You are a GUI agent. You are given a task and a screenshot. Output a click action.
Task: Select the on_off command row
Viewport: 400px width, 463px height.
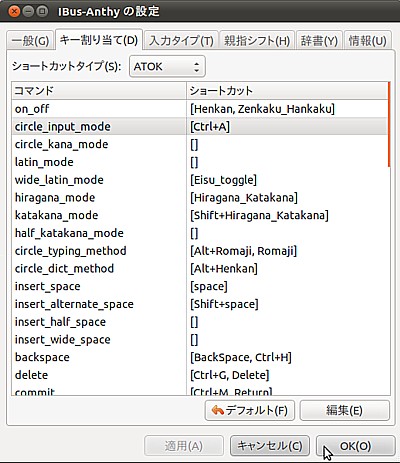pos(200,109)
